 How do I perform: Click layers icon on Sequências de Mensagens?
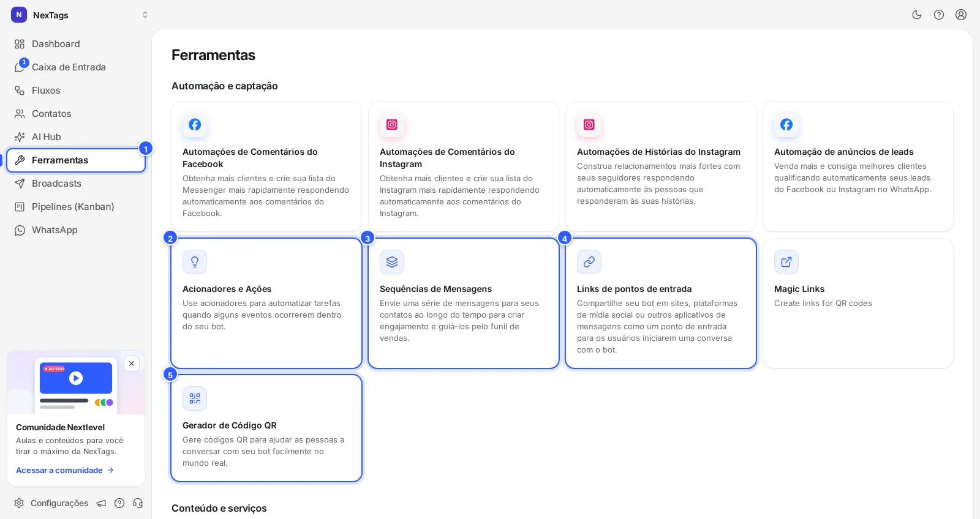pyautogui.click(x=392, y=262)
